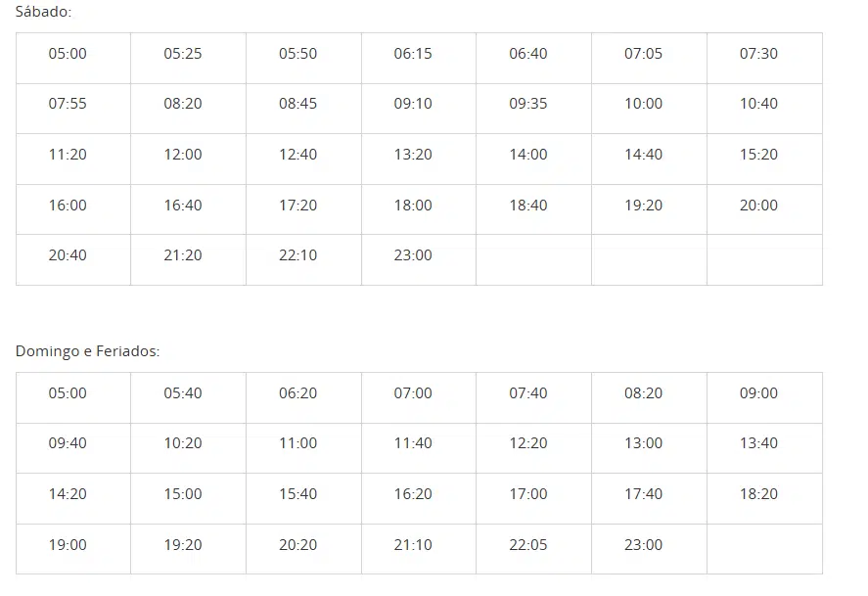This screenshot has width=868, height=596.
Task: Pick the 15:40 time under Domingo e Feriados
Action: coord(297,494)
